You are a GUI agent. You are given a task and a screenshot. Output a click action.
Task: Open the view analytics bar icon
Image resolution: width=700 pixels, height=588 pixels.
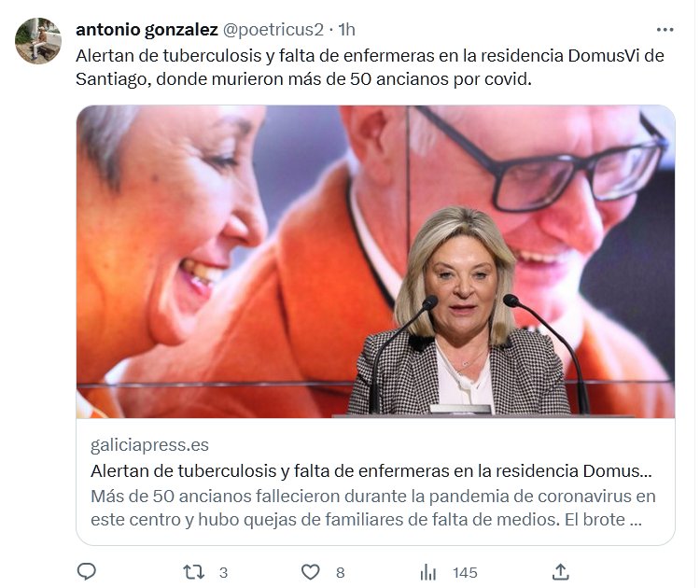(427, 572)
